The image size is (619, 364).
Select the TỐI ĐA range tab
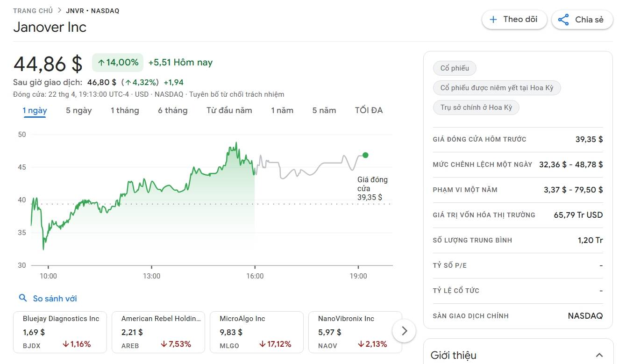[369, 111]
